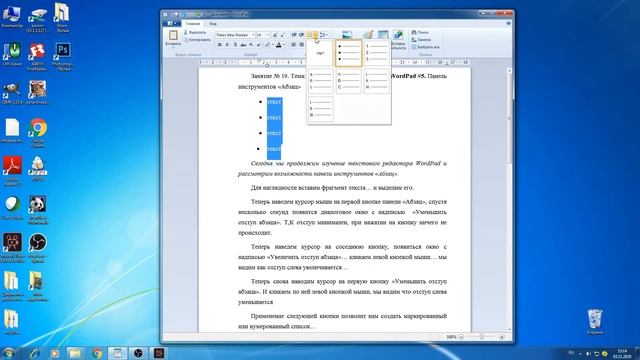Viewport: 640px width, 360px height.
Task: Click the zoom out minus button
Action: pos(461,337)
